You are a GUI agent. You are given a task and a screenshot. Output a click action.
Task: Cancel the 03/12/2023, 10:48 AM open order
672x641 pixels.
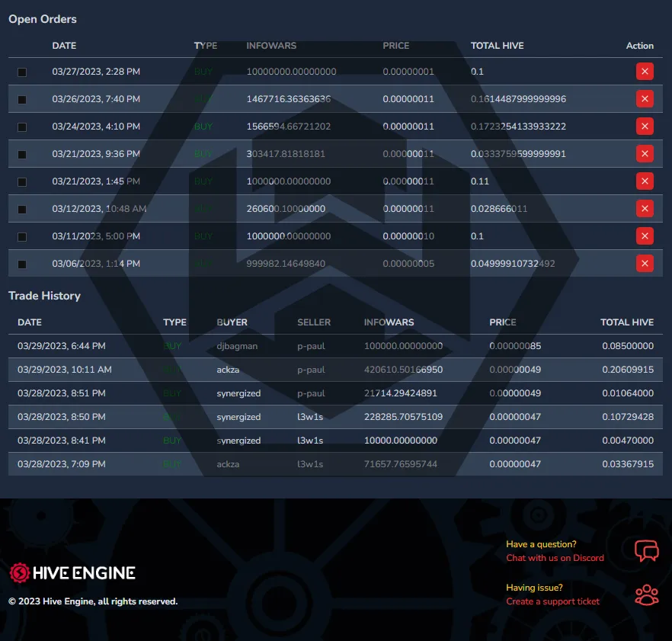point(645,209)
